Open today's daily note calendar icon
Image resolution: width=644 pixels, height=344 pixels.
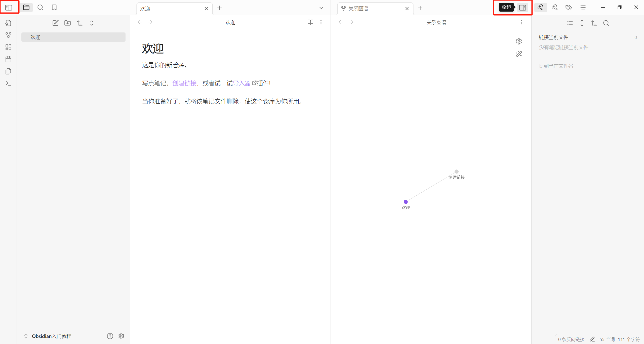[8, 59]
